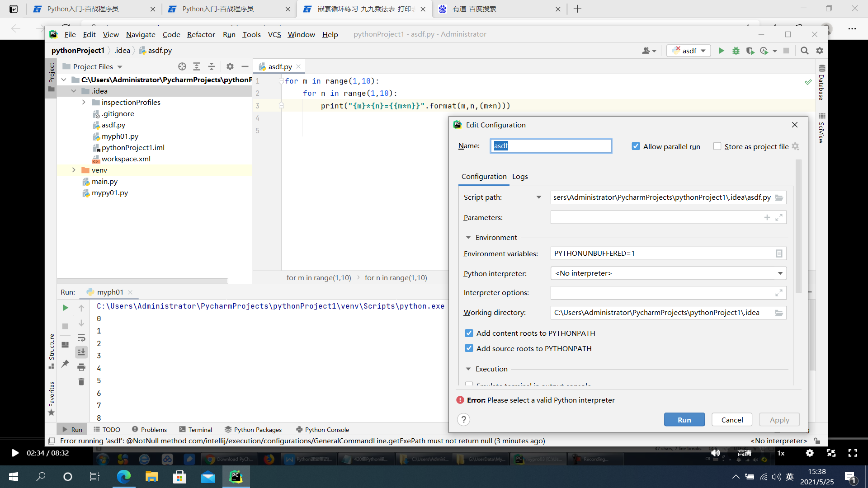The height and width of the screenshot is (488, 868).
Task: Collapse all in the project tree
Action: point(212,66)
